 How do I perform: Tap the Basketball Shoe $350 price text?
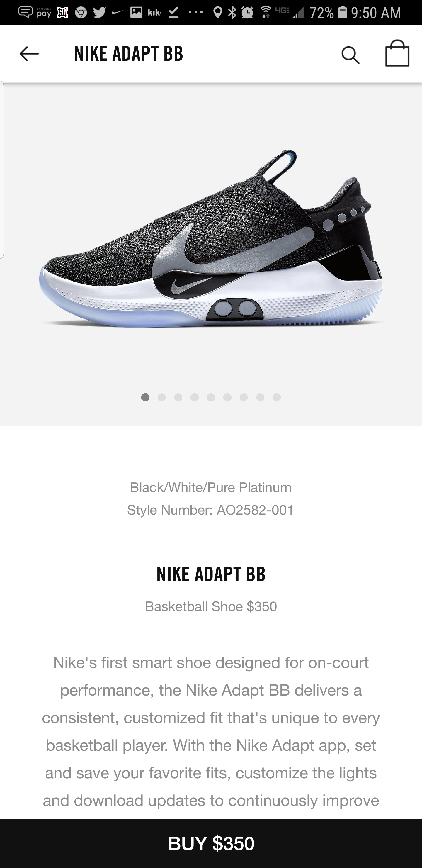(x=211, y=606)
